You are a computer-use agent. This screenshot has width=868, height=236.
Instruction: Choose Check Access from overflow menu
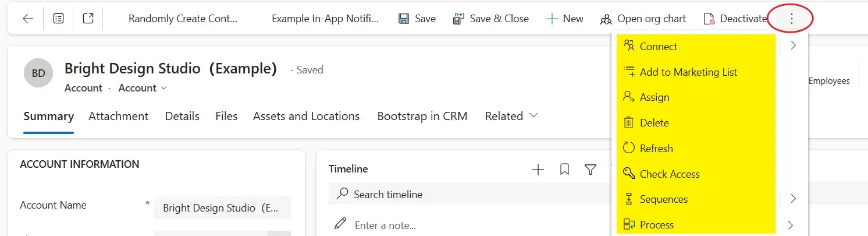(670, 174)
